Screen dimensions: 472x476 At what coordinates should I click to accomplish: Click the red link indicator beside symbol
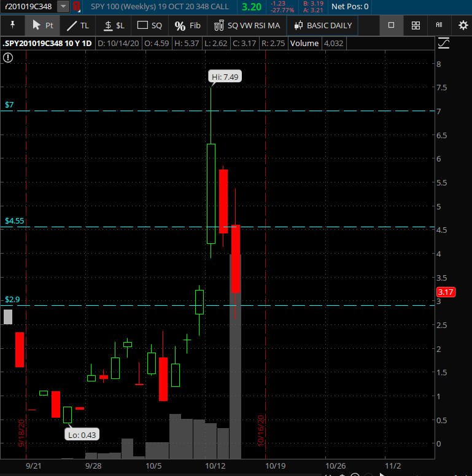pyautogui.click(x=76, y=7)
